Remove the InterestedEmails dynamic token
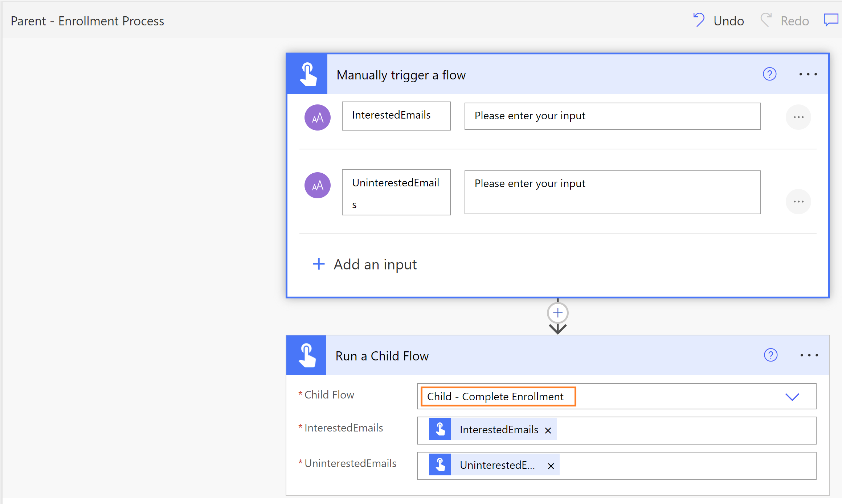The height and width of the screenshot is (504, 842). point(548,430)
